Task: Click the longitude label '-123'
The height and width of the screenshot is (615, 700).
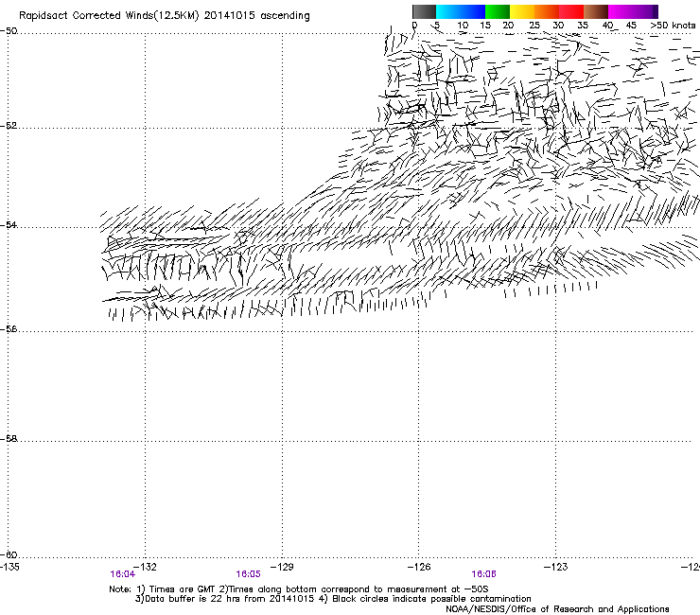Action: [x=556, y=567]
